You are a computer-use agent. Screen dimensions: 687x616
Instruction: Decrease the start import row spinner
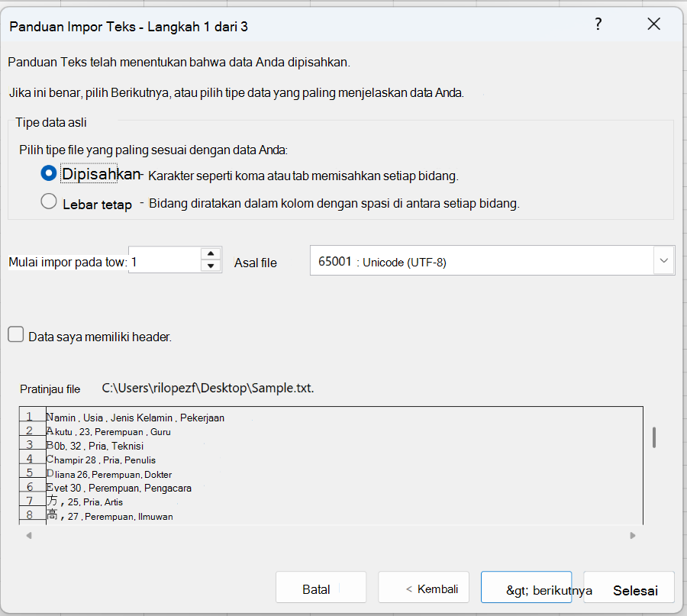211,266
